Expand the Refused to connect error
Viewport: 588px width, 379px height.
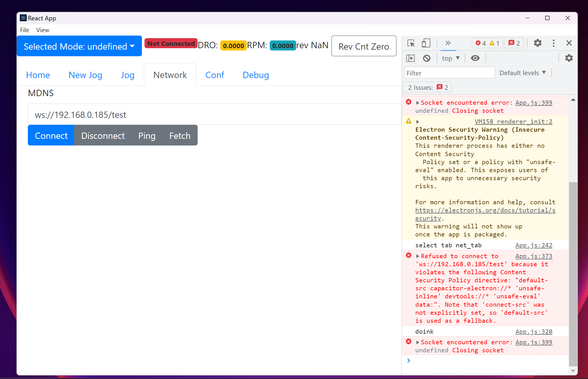(x=418, y=256)
